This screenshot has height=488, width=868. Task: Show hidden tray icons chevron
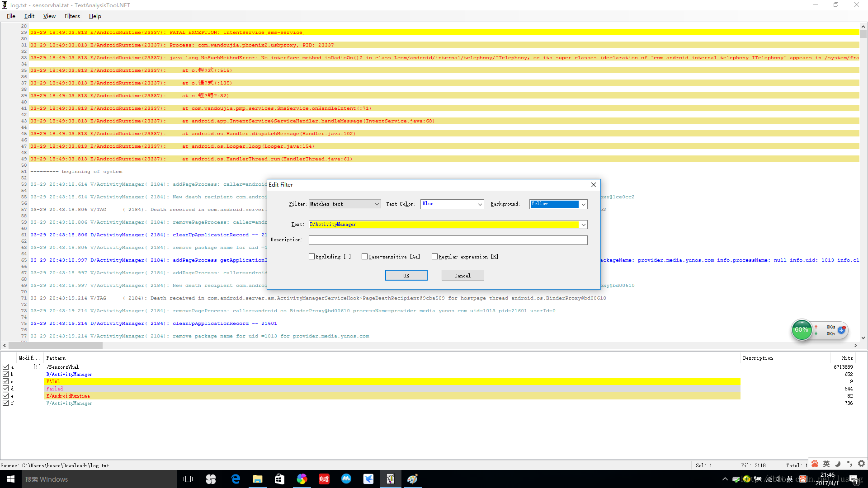click(725, 479)
